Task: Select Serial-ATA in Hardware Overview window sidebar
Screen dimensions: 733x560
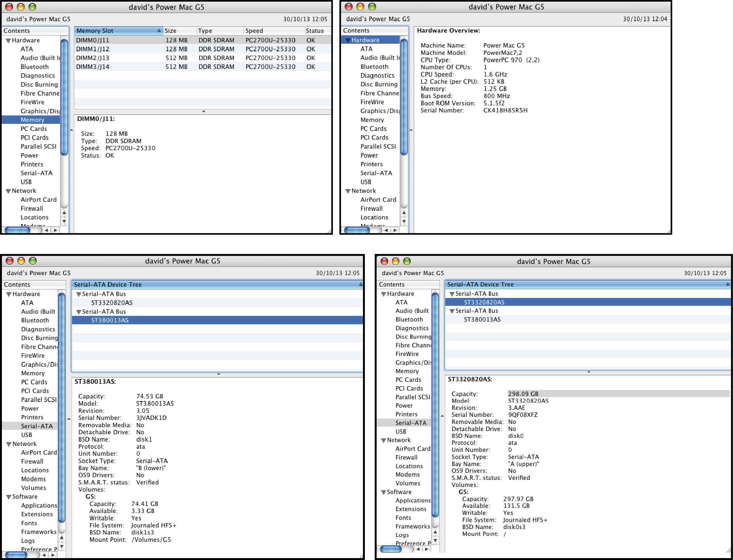Action: (376, 173)
